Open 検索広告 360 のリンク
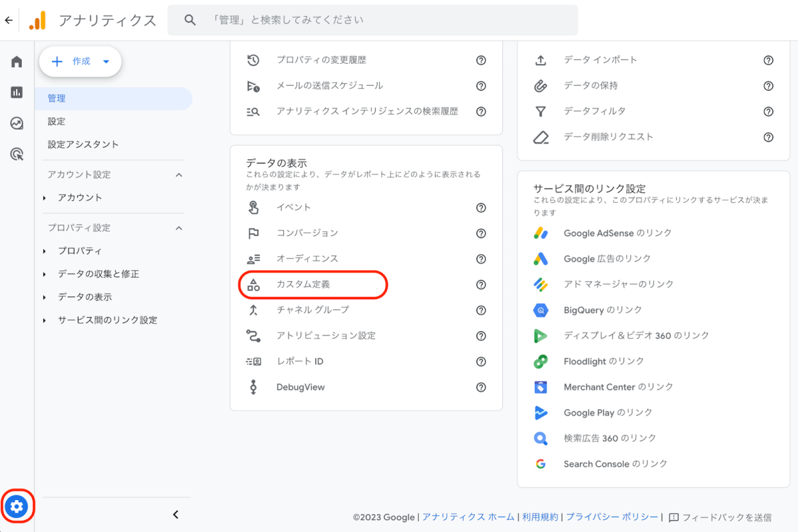The height and width of the screenshot is (532, 798). [610, 438]
